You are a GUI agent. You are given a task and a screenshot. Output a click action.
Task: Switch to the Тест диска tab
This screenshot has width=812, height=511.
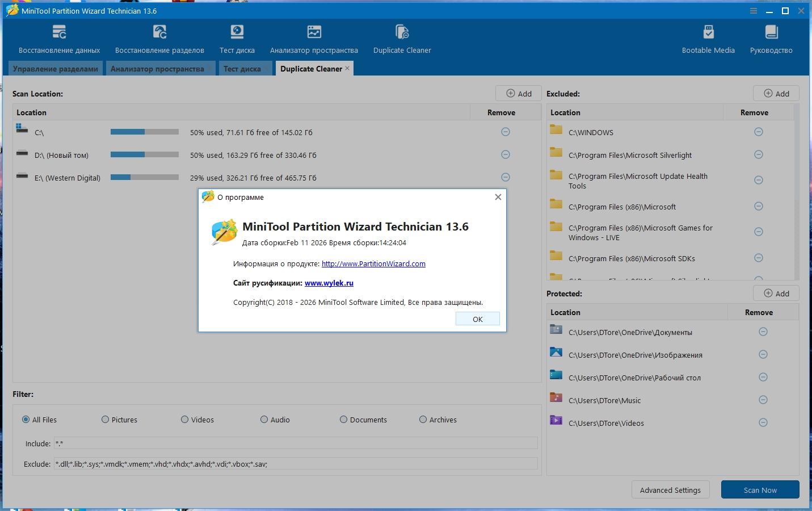click(242, 69)
